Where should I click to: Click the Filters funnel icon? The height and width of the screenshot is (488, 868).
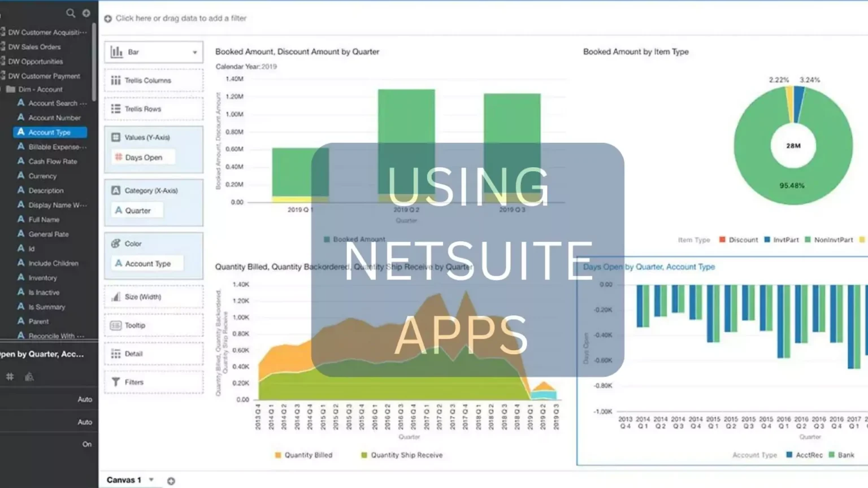pyautogui.click(x=116, y=382)
